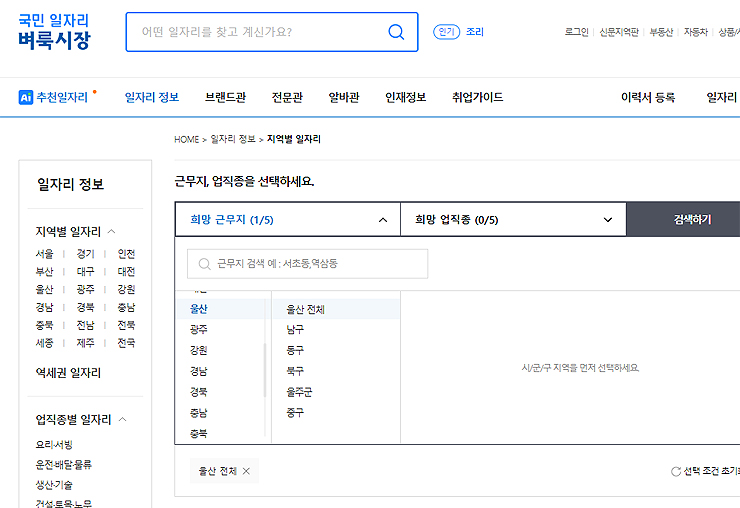Screen dimensions: 740x508
Task: Focus the 근무지 검색 input field
Action: click(x=307, y=264)
